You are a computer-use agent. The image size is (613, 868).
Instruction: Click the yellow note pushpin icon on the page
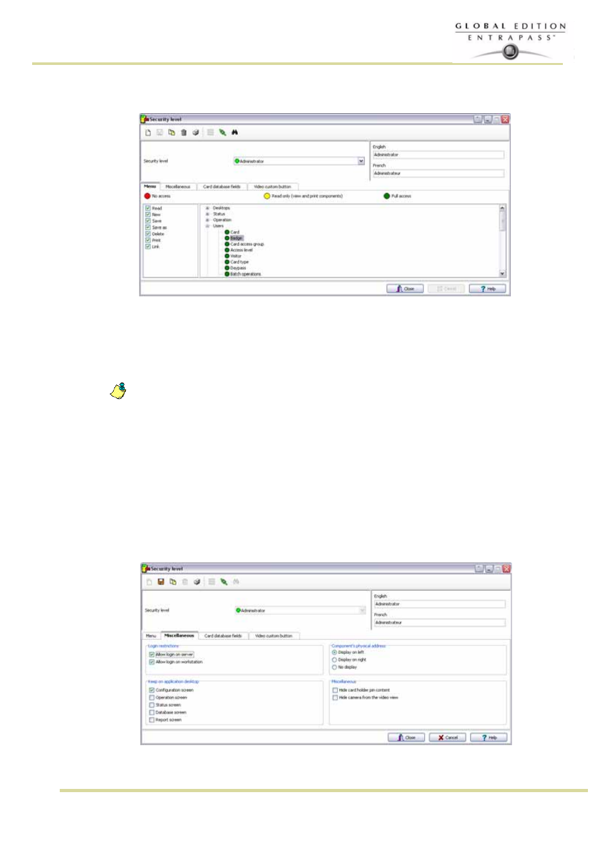pyautogui.click(x=118, y=390)
